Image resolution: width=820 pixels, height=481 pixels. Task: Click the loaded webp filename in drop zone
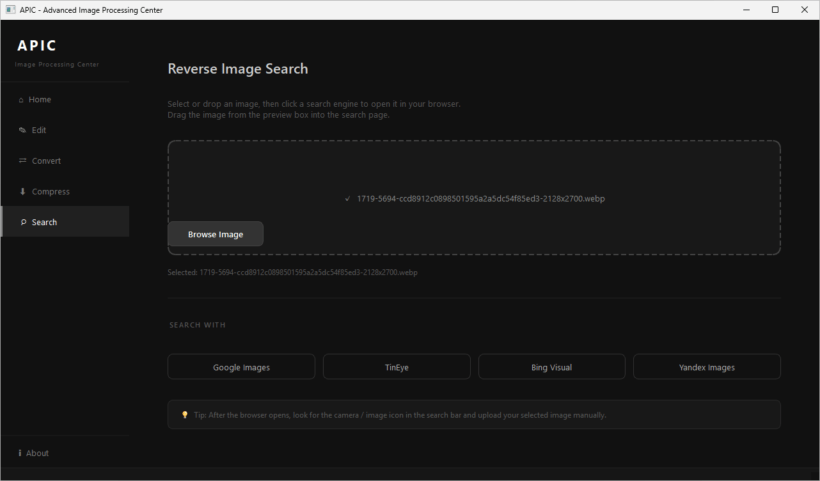pyautogui.click(x=481, y=199)
